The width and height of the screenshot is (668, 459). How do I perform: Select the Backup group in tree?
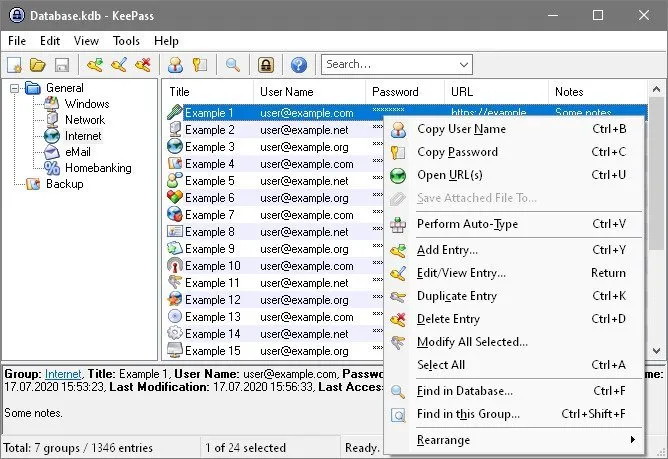64,184
